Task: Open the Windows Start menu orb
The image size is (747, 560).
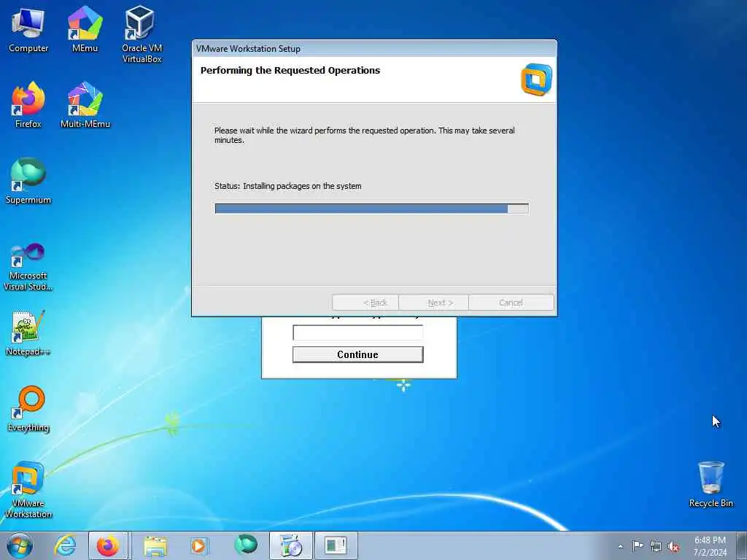Action: coord(20,545)
